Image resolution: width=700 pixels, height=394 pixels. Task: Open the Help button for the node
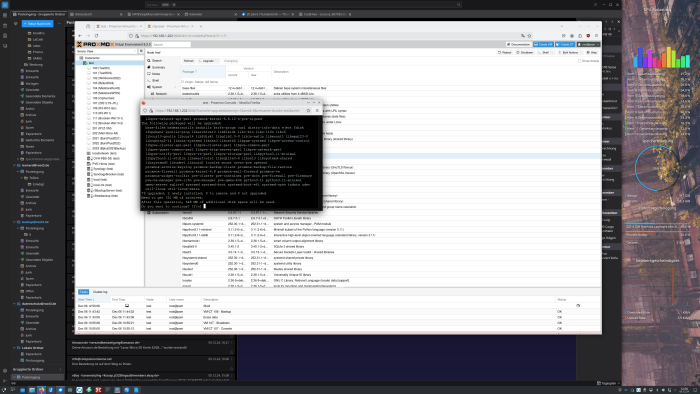(592, 53)
